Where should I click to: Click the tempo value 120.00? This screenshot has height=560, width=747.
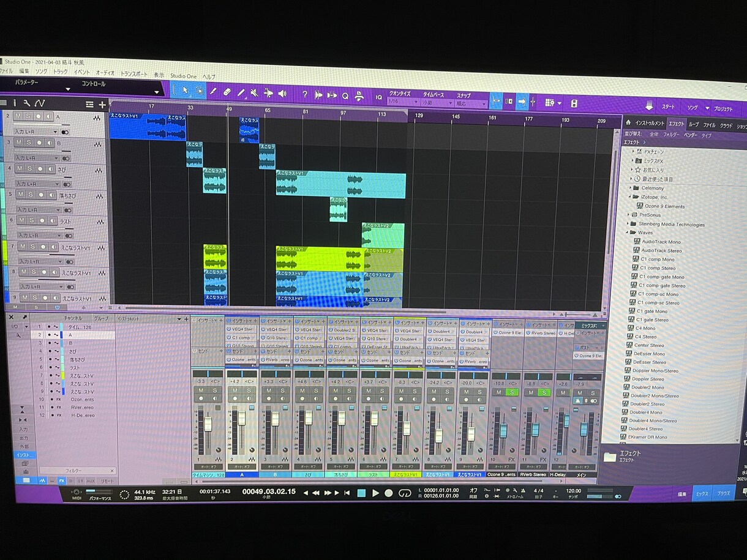point(573,491)
